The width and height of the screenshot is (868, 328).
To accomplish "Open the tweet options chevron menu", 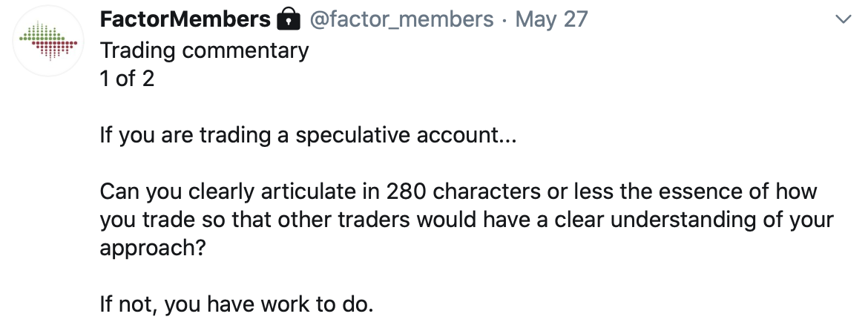I will [843, 19].
